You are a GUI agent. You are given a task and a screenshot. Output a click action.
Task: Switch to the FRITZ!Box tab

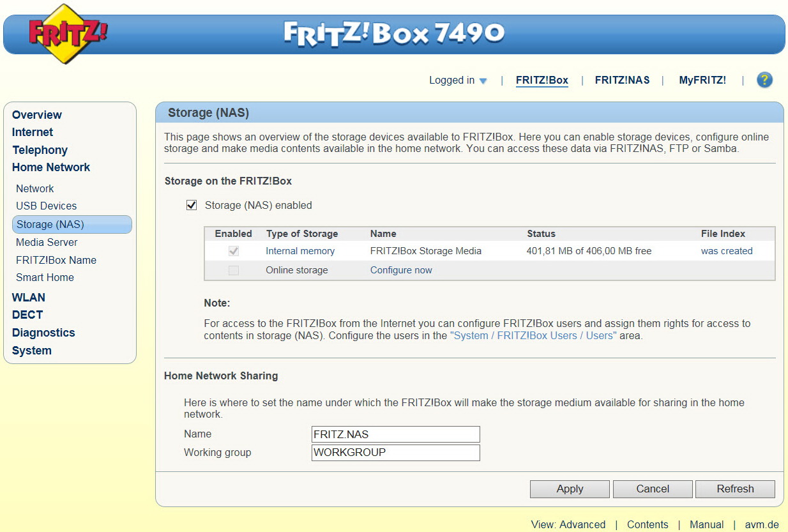542,80
